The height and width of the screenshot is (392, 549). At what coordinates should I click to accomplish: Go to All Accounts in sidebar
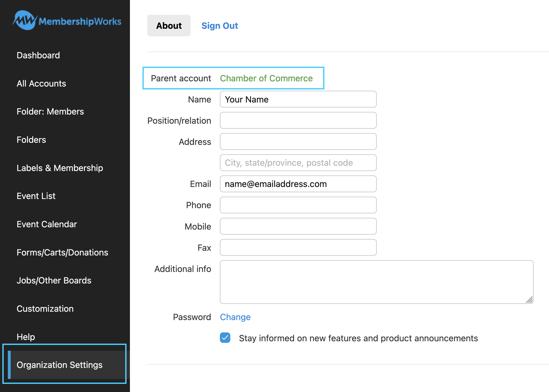41,83
